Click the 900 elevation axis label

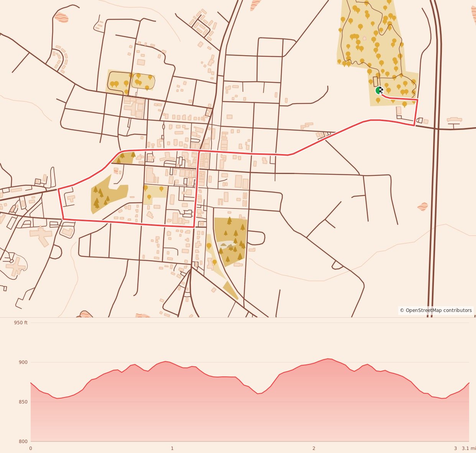coord(23,362)
